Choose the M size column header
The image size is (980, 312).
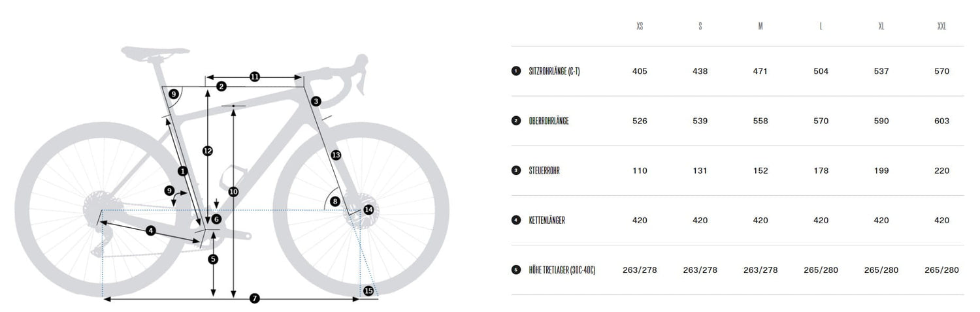pyautogui.click(x=760, y=27)
